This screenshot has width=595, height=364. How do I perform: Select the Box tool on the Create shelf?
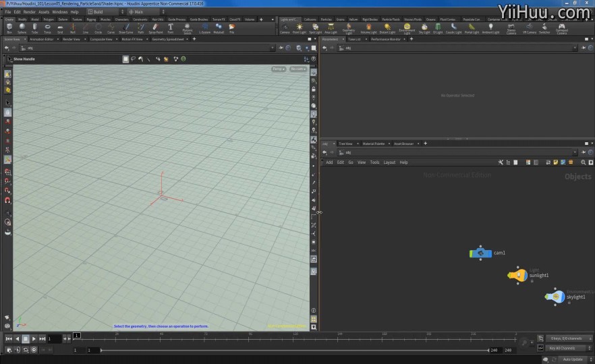(9, 28)
